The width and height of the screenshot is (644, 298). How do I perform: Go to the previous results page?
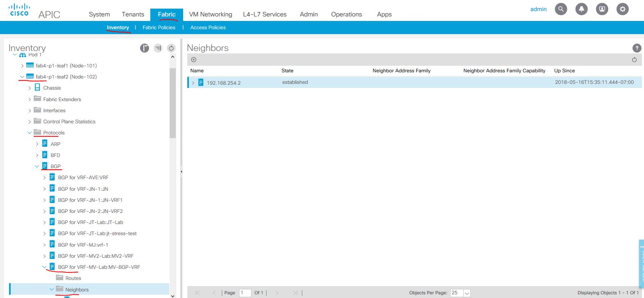[x=214, y=293]
